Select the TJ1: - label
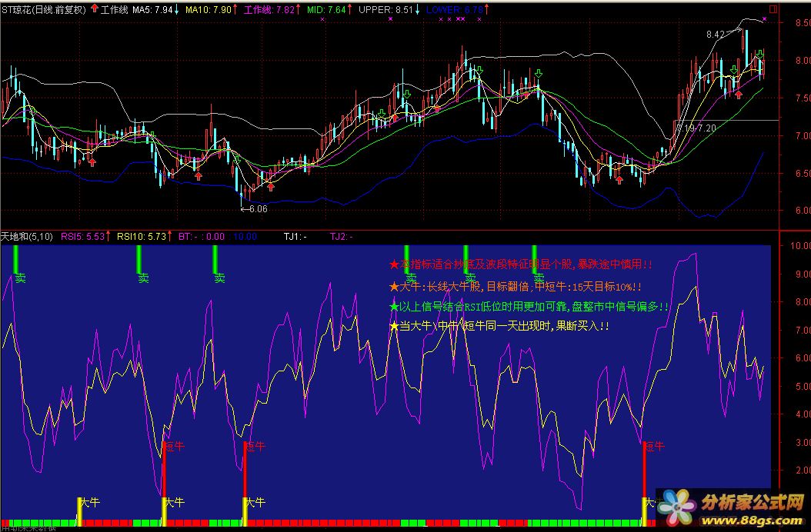Image resolution: width=811 pixels, height=532 pixels. [295, 237]
